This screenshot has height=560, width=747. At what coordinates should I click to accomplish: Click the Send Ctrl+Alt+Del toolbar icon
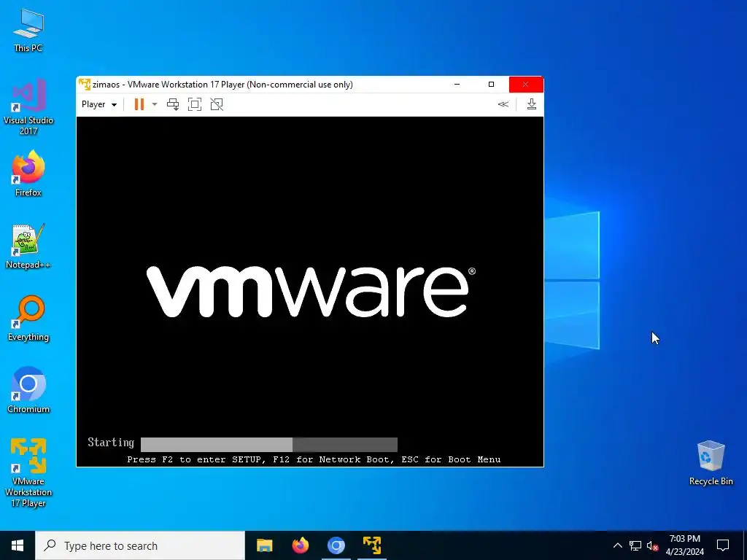pyautogui.click(x=173, y=104)
